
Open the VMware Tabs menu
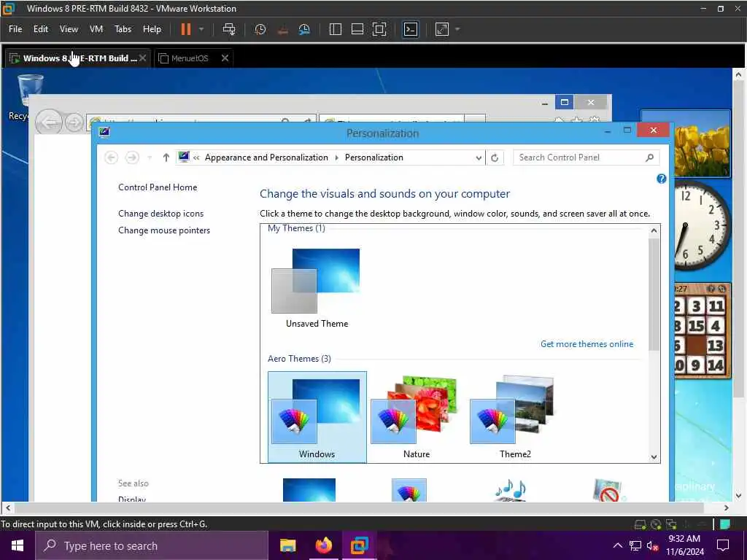(x=123, y=29)
